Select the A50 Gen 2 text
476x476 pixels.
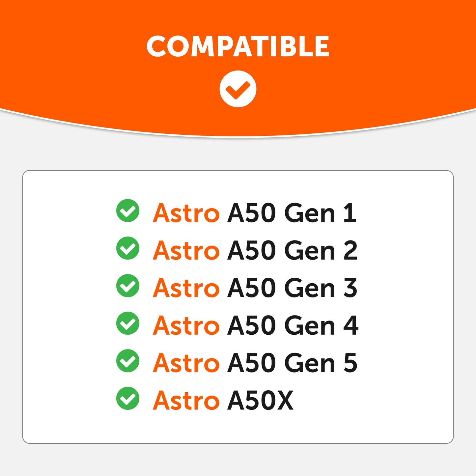pos(293,251)
